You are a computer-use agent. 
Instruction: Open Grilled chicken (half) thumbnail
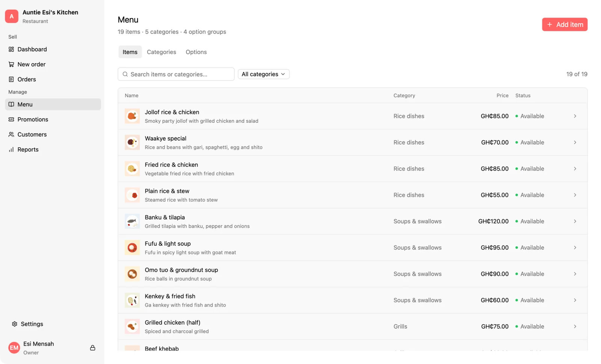[x=132, y=326]
